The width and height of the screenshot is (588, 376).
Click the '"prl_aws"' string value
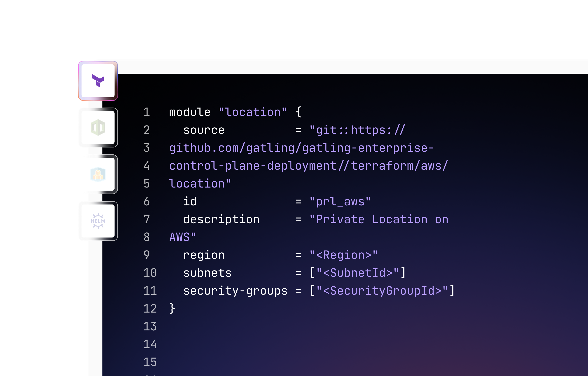(340, 202)
